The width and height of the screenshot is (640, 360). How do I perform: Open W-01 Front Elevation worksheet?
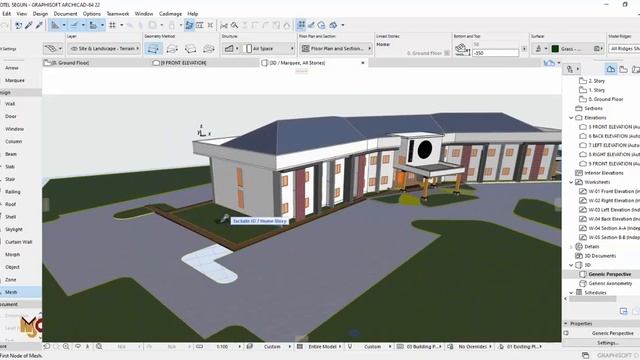[613, 191]
